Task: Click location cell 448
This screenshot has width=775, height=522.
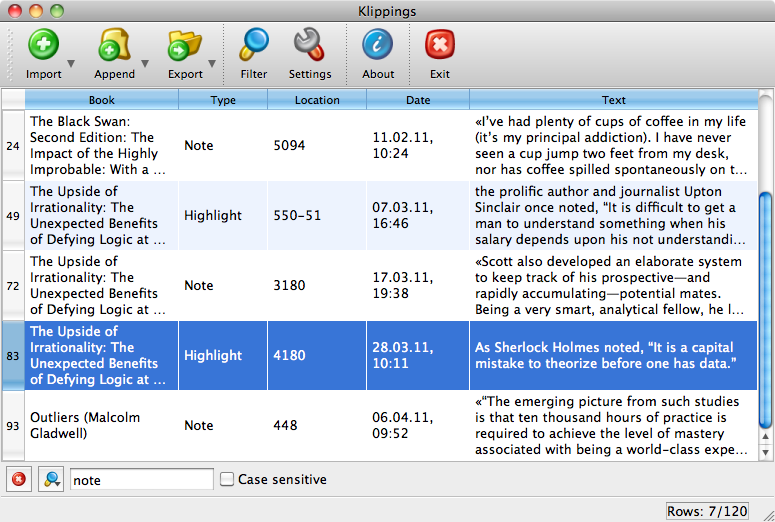Action: pyautogui.click(x=317, y=426)
